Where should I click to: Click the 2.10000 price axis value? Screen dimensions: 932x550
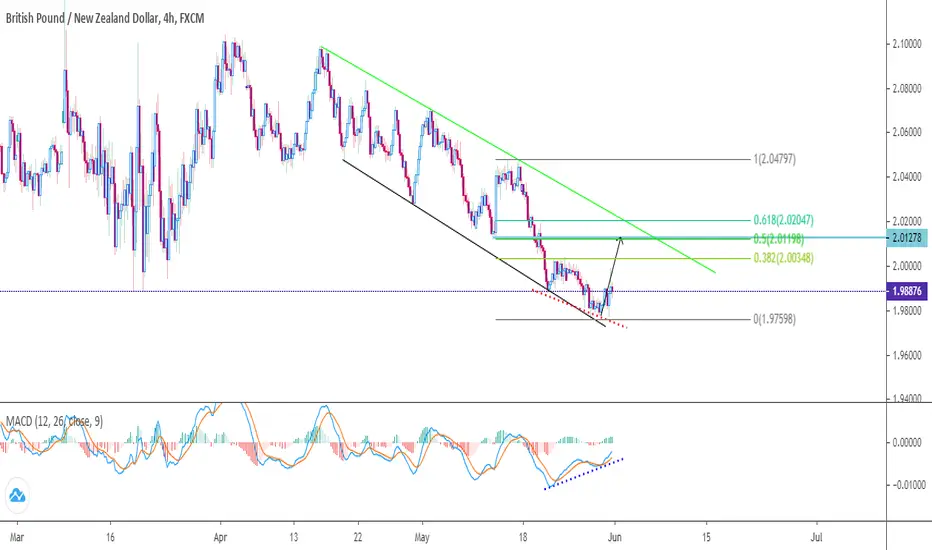907,44
